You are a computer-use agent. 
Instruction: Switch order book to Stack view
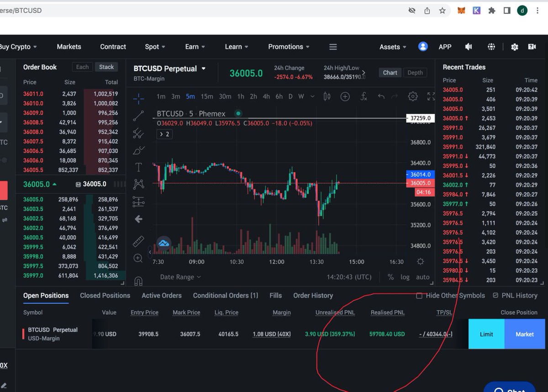click(x=106, y=67)
